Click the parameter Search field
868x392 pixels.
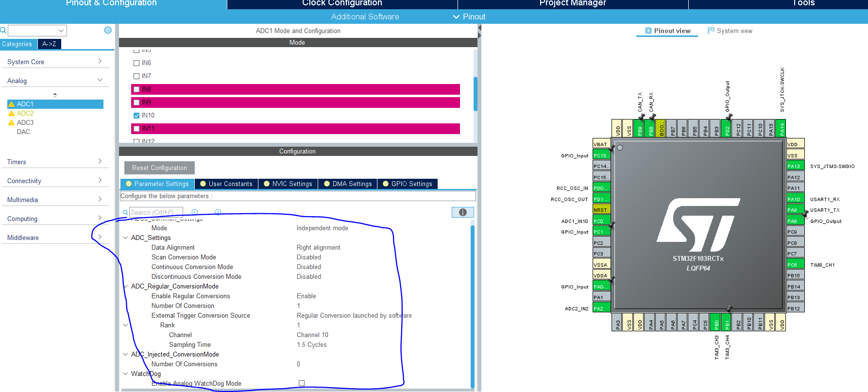click(156, 212)
